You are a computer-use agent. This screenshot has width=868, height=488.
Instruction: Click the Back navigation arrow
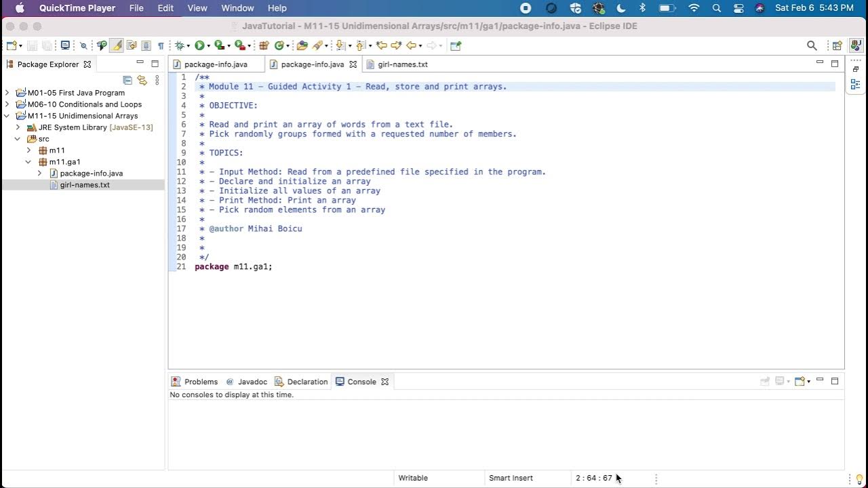click(411, 45)
